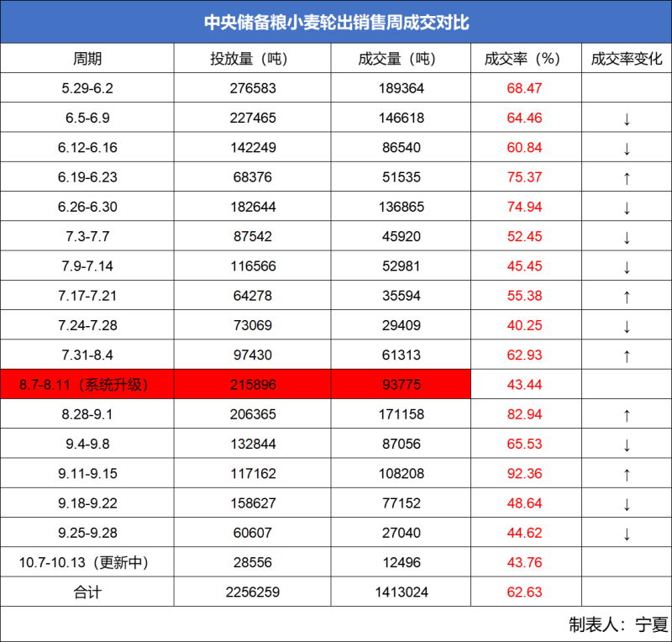Click the red-highlighted value 215896
This screenshot has width=672, height=642.
click(253, 384)
